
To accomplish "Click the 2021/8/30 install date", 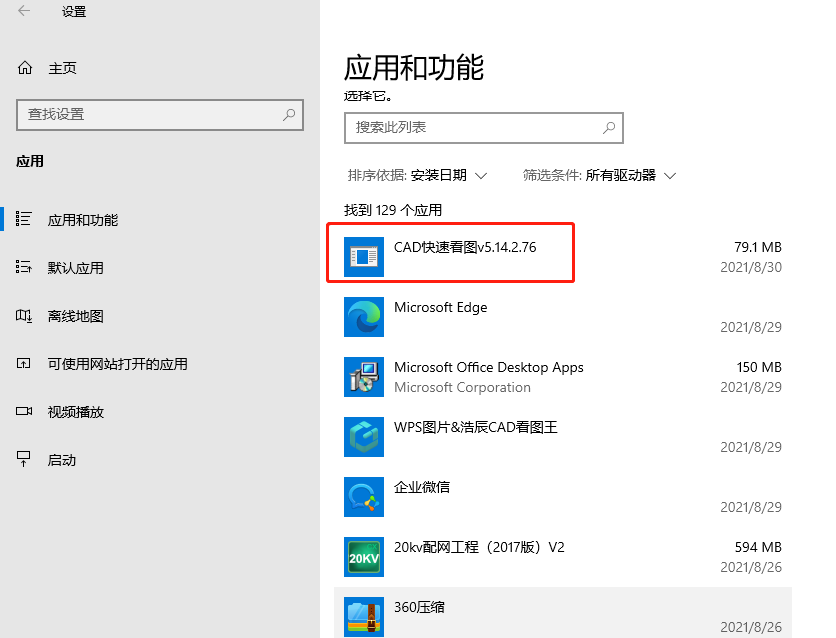I will pos(751,267).
